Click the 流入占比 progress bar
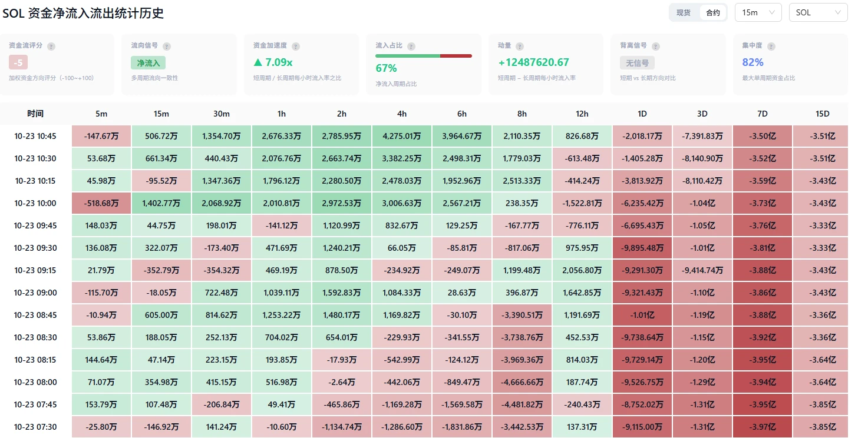The image size is (868, 438). [x=424, y=56]
